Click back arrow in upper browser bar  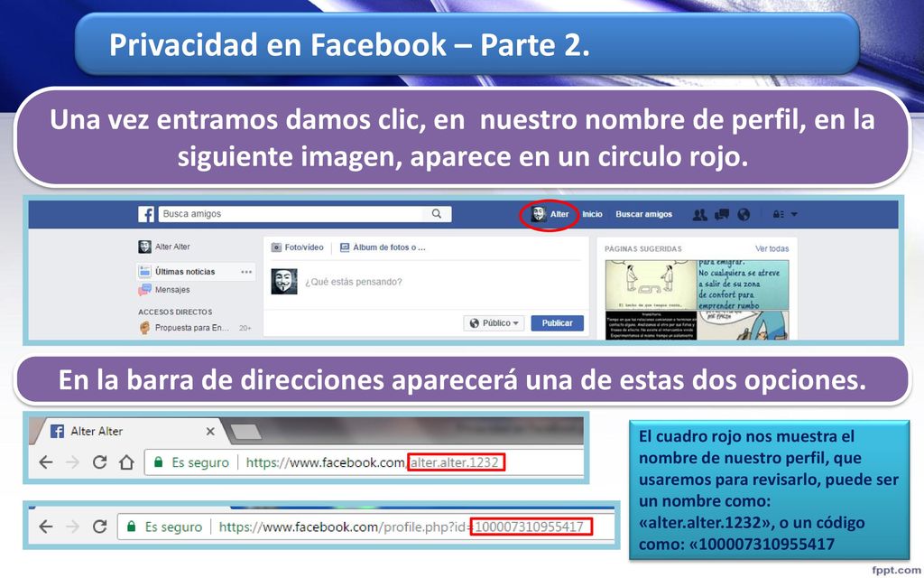46,462
